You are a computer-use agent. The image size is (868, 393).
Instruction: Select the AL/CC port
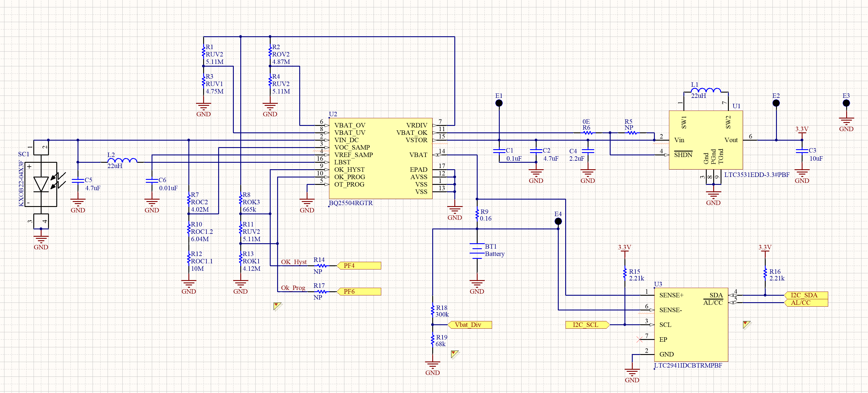click(806, 303)
